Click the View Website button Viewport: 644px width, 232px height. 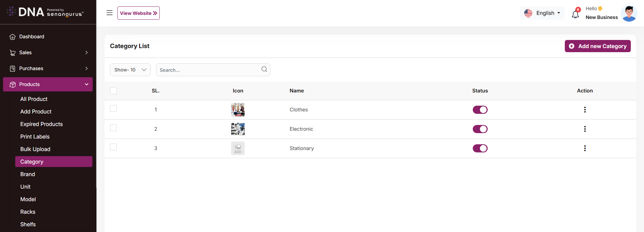coord(138,13)
